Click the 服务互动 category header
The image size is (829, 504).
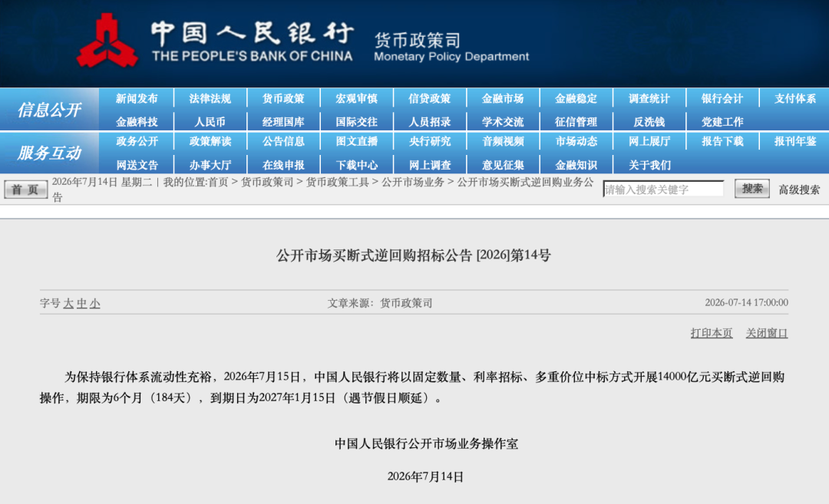coord(49,153)
